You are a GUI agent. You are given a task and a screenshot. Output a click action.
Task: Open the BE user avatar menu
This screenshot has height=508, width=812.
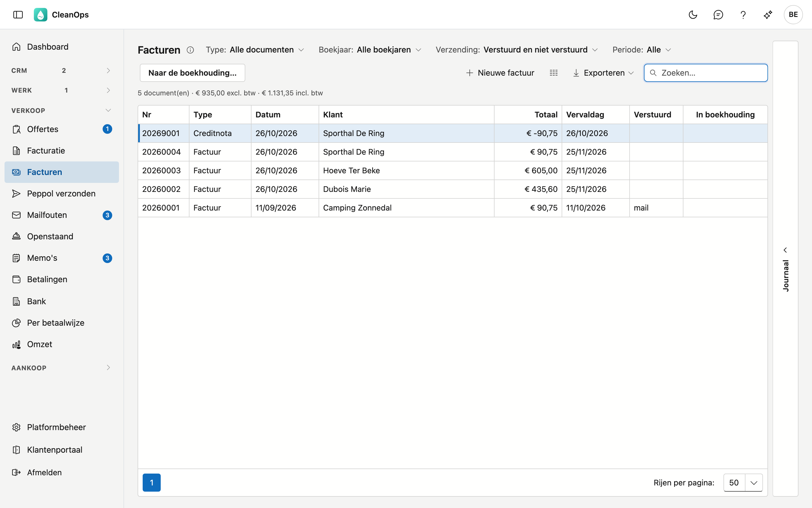pos(793,14)
